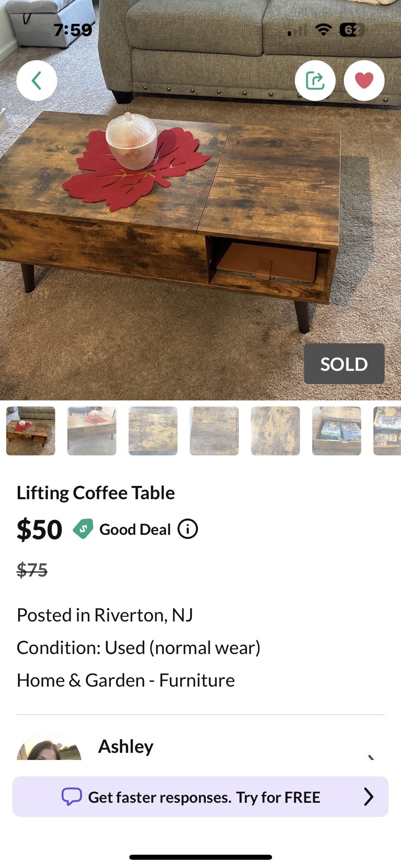Toggle the red heart favorite button

[364, 80]
